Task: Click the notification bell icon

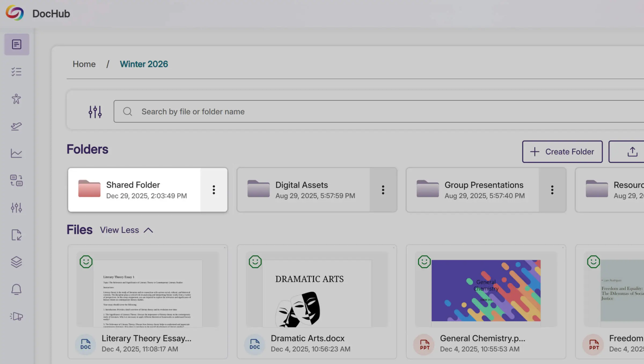Action: (x=17, y=289)
